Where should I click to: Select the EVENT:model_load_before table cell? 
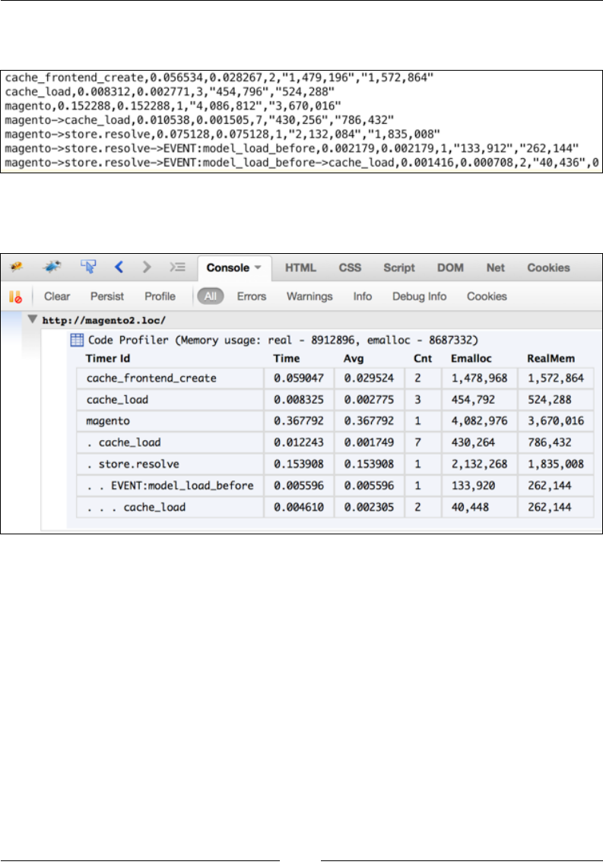click(x=170, y=486)
